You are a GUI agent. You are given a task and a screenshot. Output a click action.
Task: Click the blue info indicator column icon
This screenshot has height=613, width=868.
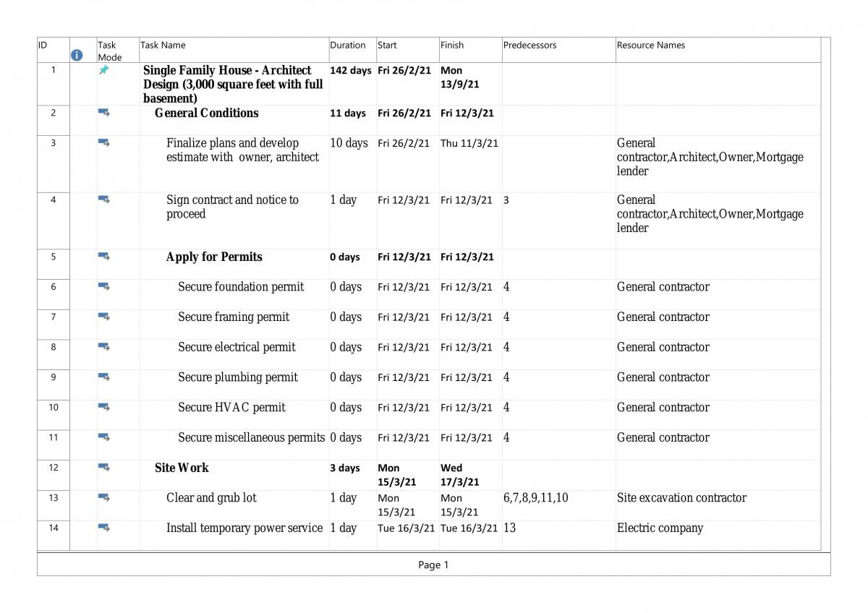click(77, 54)
